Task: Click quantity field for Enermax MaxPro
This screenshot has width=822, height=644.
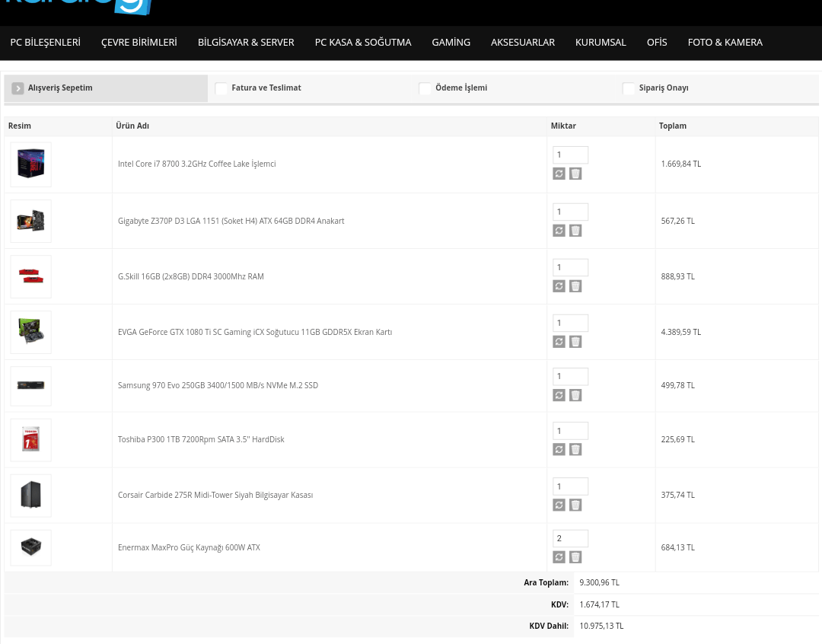Action: tap(570, 539)
